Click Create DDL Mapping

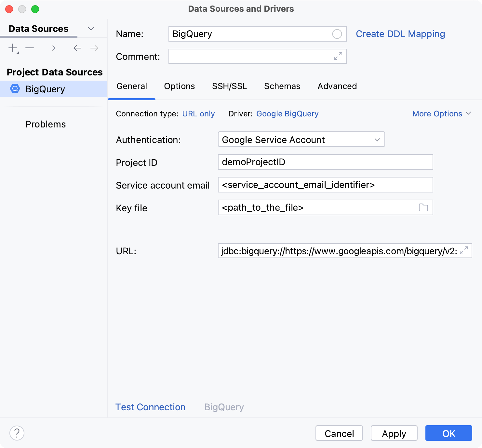pyautogui.click(x=400, y=34)
